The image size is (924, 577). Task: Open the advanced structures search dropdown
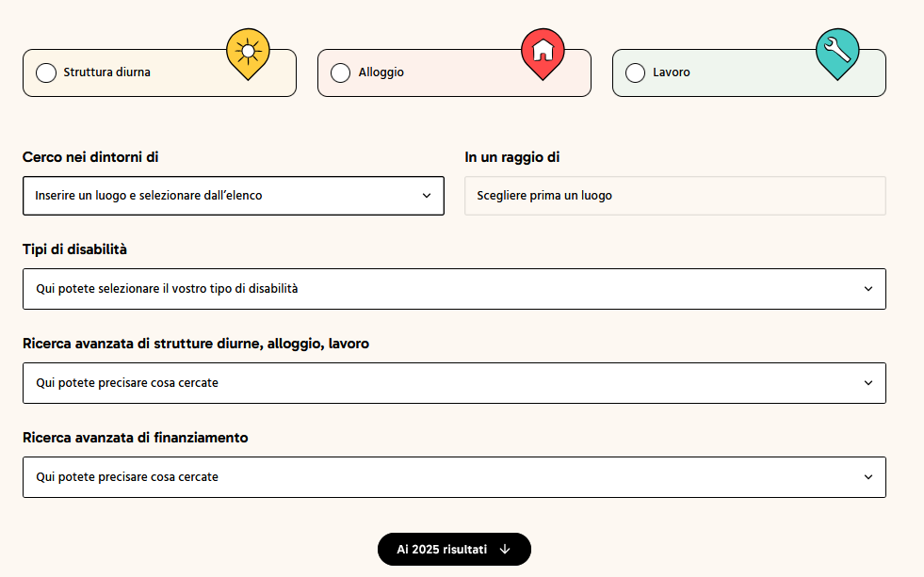point(454,383)
